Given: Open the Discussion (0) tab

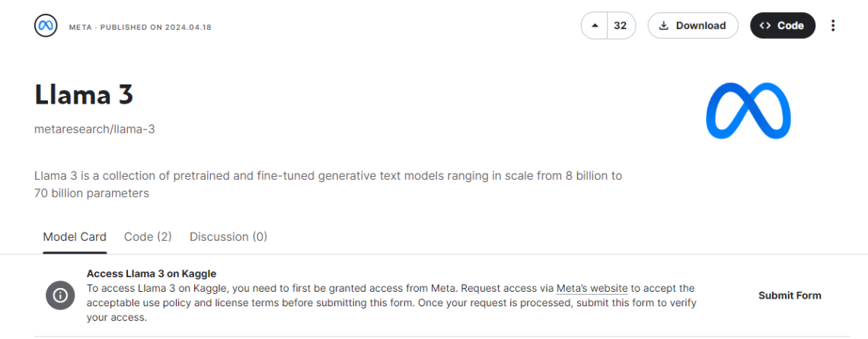Looking at the screenshot, I should point(228,237).
